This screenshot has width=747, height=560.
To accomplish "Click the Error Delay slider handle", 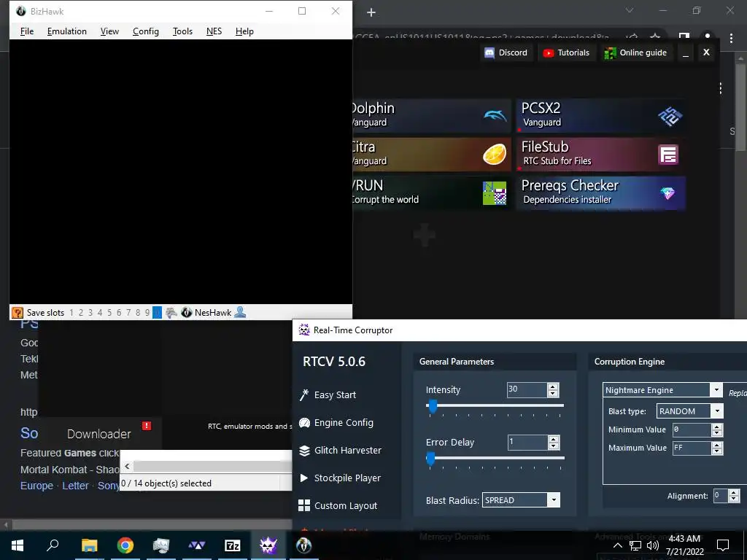I will [430, 459].
